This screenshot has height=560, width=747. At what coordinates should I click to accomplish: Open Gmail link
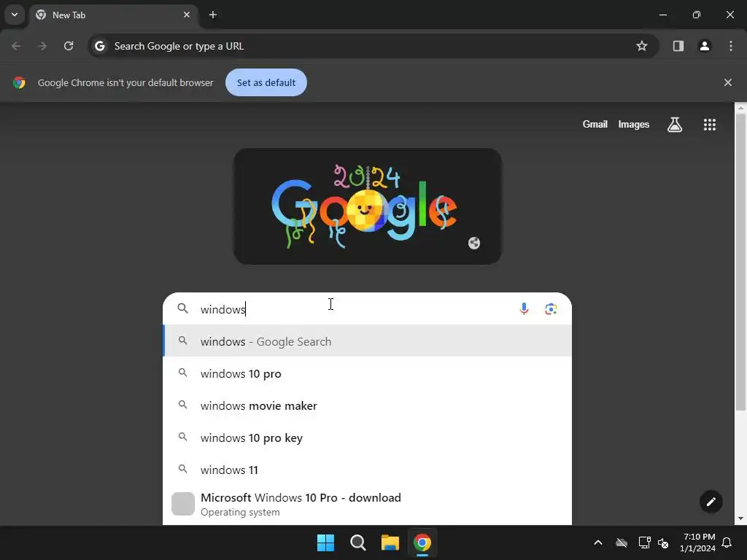[x=595, y=124]
